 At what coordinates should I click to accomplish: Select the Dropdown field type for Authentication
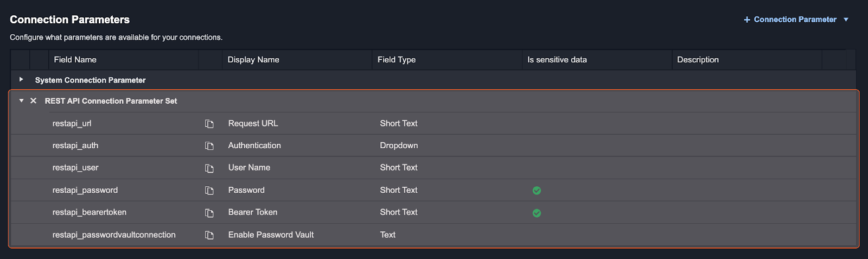[399, 146]
